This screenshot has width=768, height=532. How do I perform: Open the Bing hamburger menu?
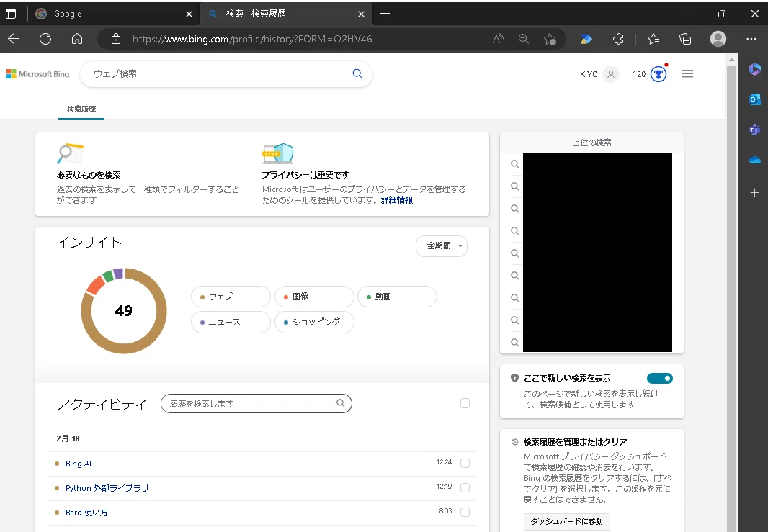coord(688,74)
